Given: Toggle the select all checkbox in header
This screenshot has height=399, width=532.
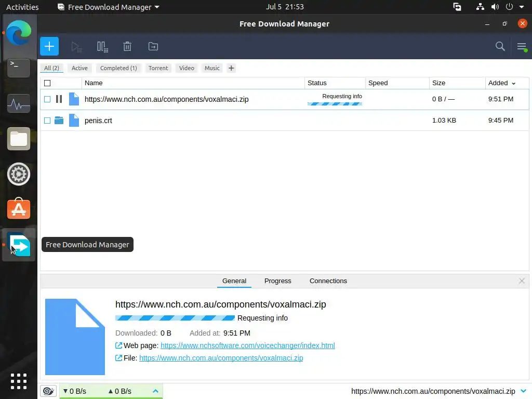Looking at the screenshot, I should tap(47, 83).
